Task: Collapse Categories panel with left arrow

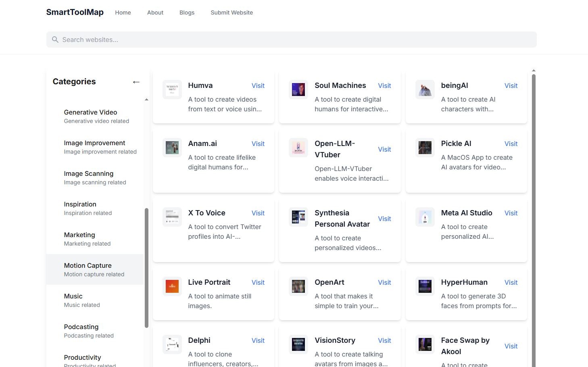Action: click(136, 82)
